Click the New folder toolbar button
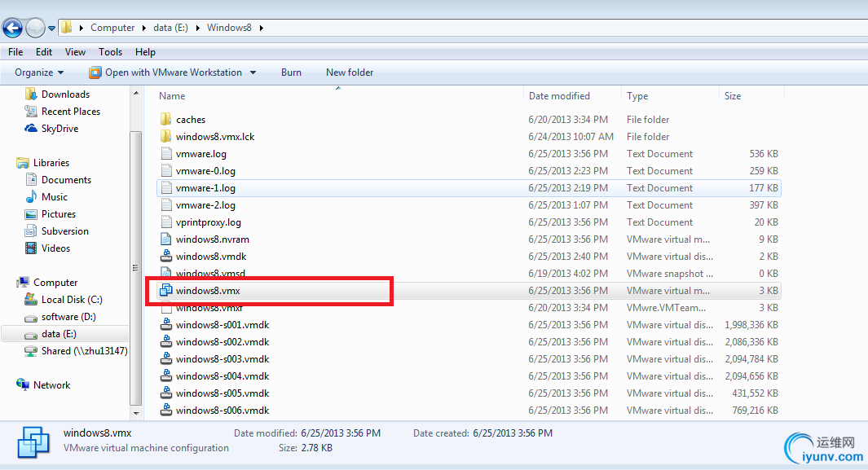868x470 pixels. tap(350, 72)
